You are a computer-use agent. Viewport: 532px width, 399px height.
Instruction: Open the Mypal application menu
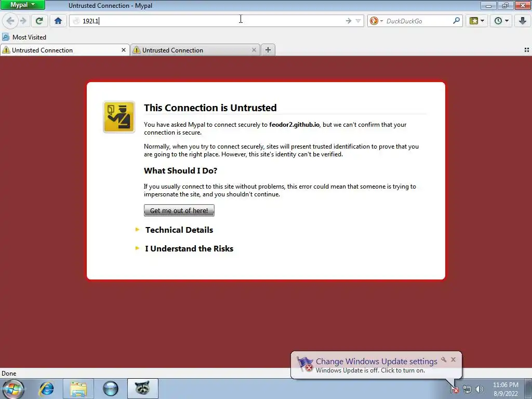coord(22,5)
